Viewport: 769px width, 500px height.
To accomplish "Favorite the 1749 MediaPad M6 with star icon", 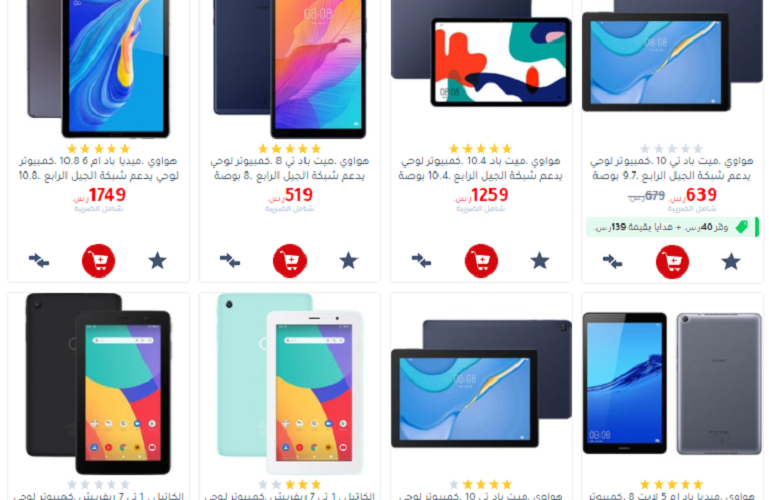I will tap(157, 261).
